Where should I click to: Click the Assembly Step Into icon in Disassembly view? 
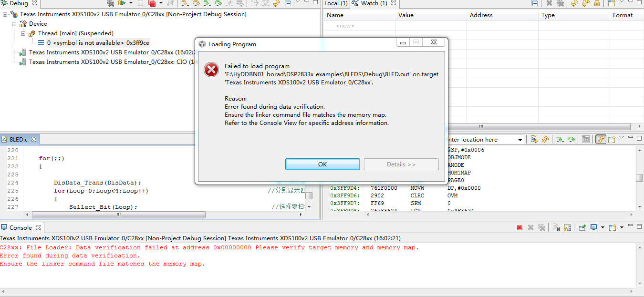[x=560, y=139]
